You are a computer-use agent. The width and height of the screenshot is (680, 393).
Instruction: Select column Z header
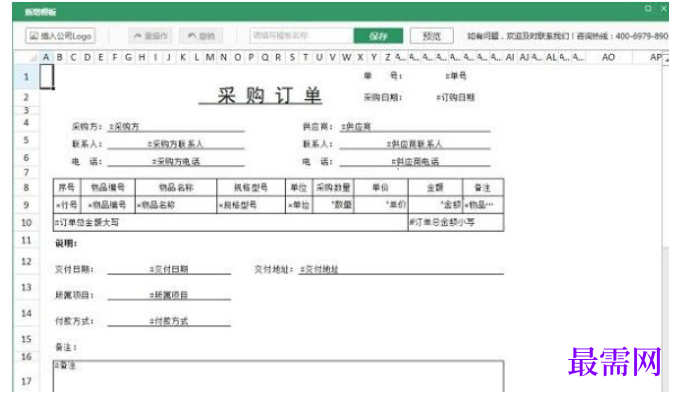[388, 57]
